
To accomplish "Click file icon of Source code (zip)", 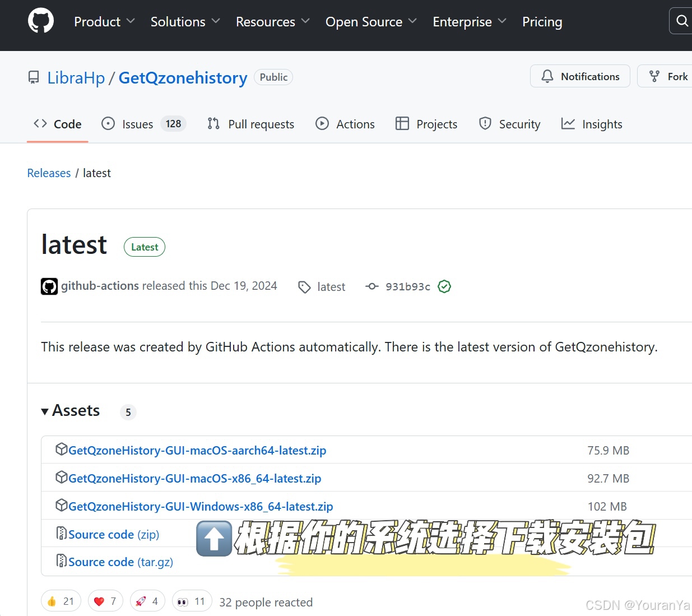I will click(x=62, y=533).
